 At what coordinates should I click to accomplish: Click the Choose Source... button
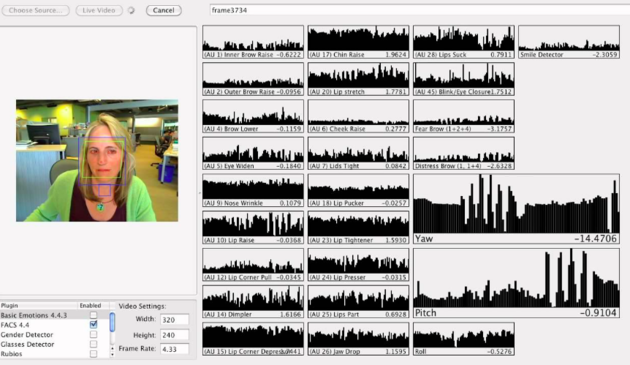coord(35,10)
